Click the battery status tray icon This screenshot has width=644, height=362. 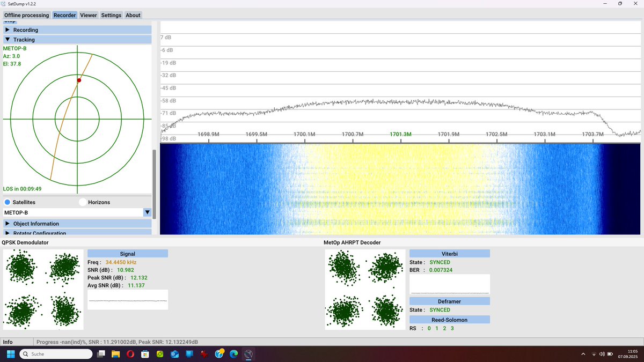coord(610,354)
